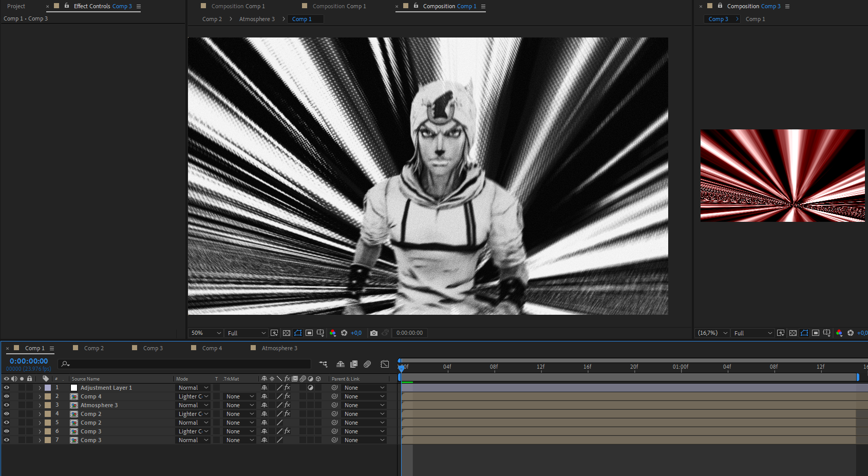The width and height of the screenshot is (868, 476).
Task: Click timeline layer search field
Action: [185, 364]
